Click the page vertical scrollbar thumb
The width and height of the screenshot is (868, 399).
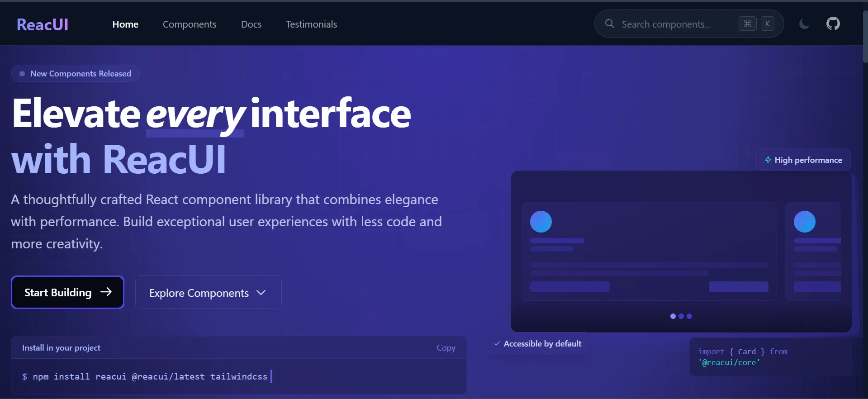865,37
